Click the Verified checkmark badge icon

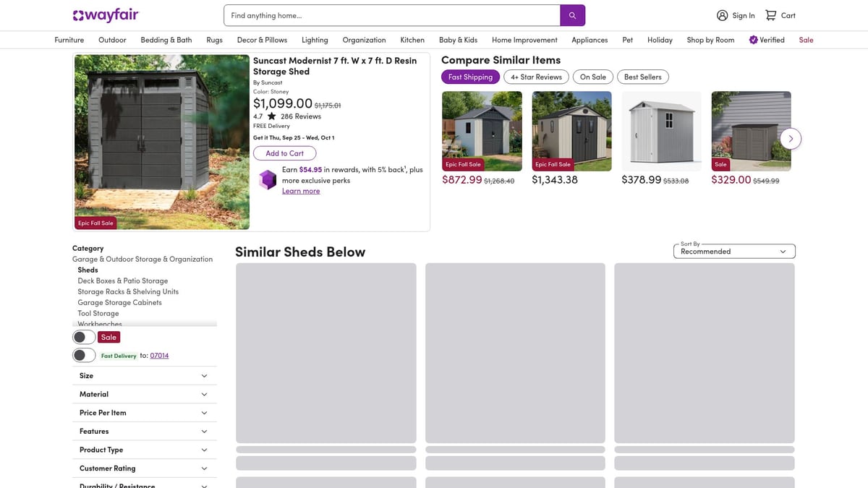coord(753,40)
